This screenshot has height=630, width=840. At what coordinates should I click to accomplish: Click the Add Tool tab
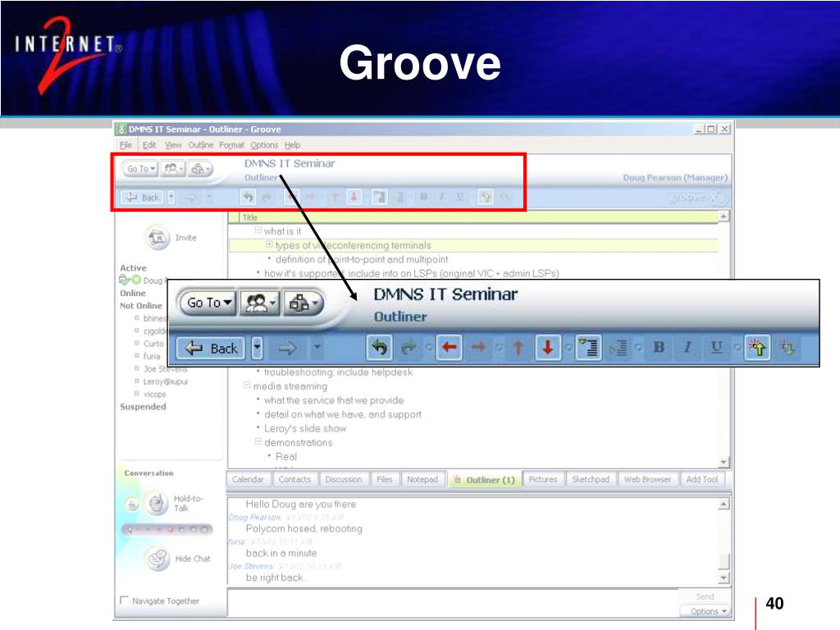(x=702, y=479)
